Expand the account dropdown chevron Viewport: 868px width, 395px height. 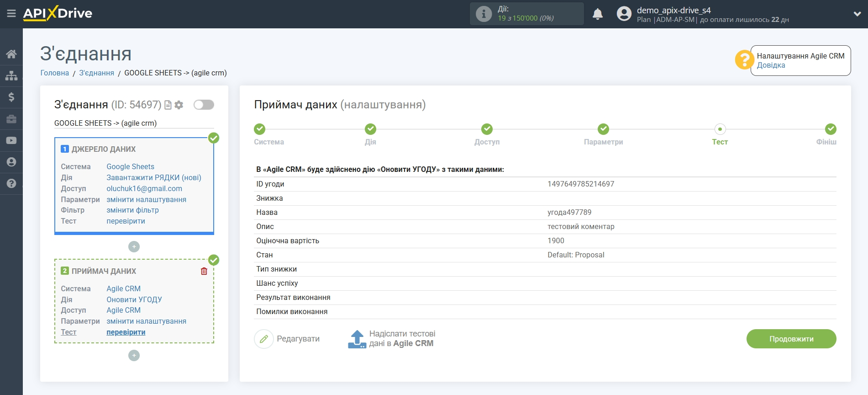(x=857, y=14)
